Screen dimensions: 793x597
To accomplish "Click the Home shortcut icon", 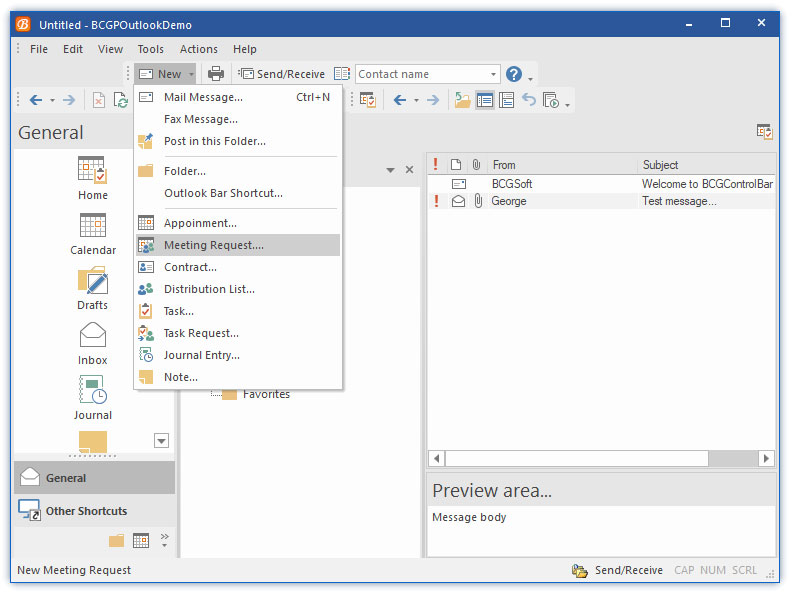I will [x=93, y=171].
